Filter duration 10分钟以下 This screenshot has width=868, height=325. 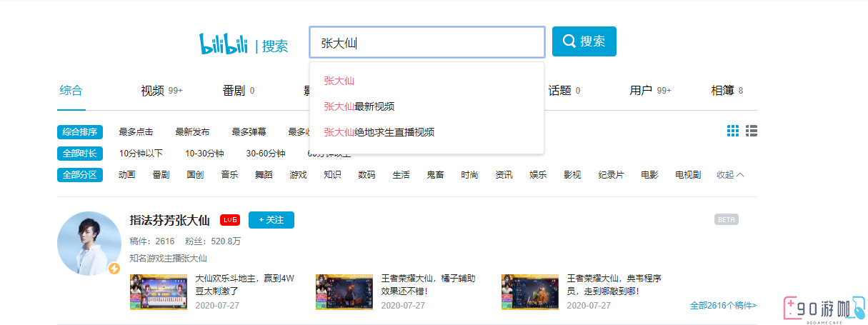click(141, 154)
